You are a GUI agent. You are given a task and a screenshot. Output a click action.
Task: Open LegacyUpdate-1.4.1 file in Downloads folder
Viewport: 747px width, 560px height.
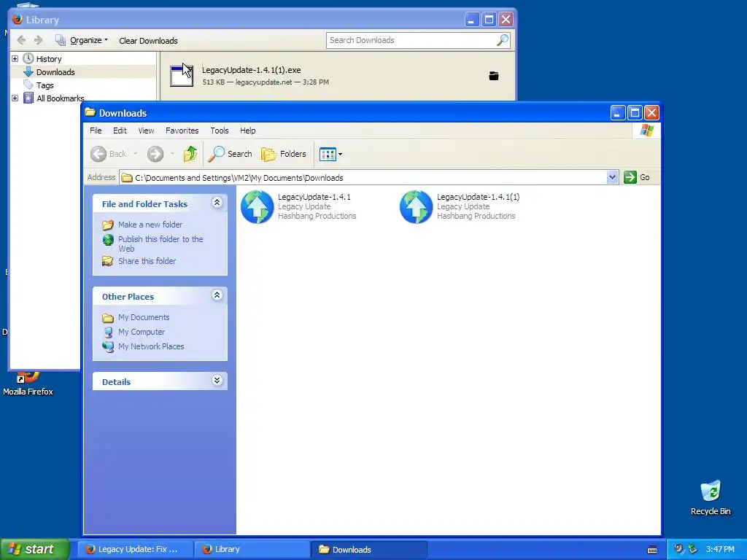[298, 206]
